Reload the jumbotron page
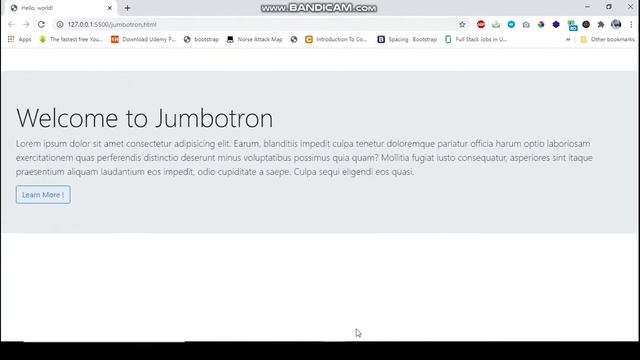640x360 pixels. pyautogui.click(x=41, y=24)
